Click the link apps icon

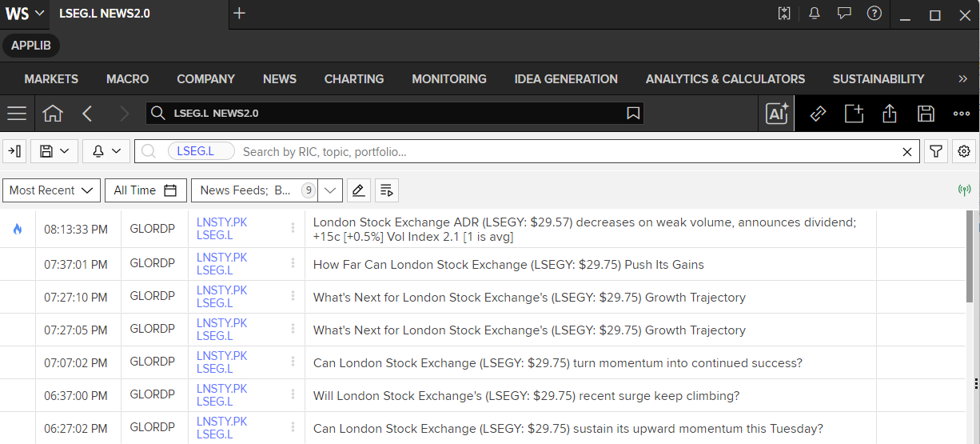pyautogui.click(x=818, y=114)
